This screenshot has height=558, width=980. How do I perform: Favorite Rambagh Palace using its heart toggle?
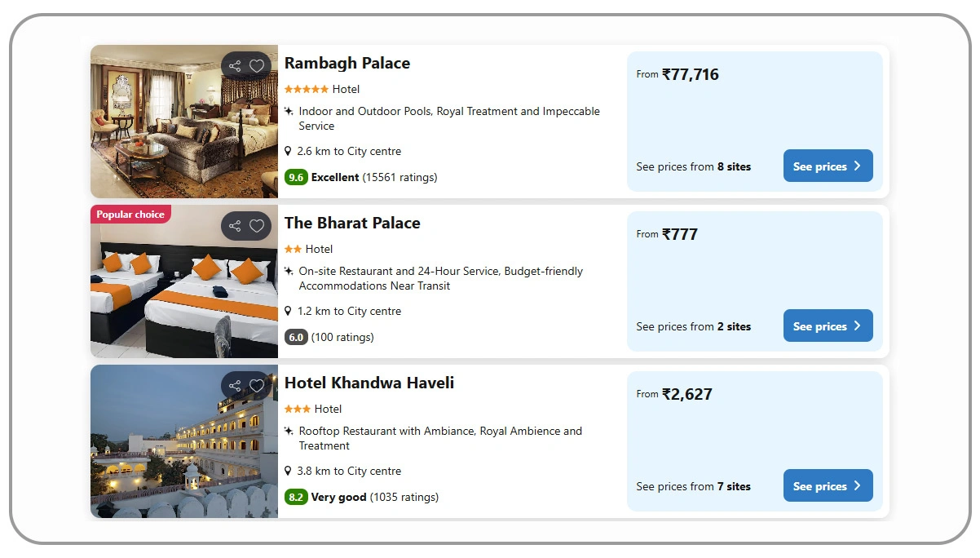click(258, 65)
